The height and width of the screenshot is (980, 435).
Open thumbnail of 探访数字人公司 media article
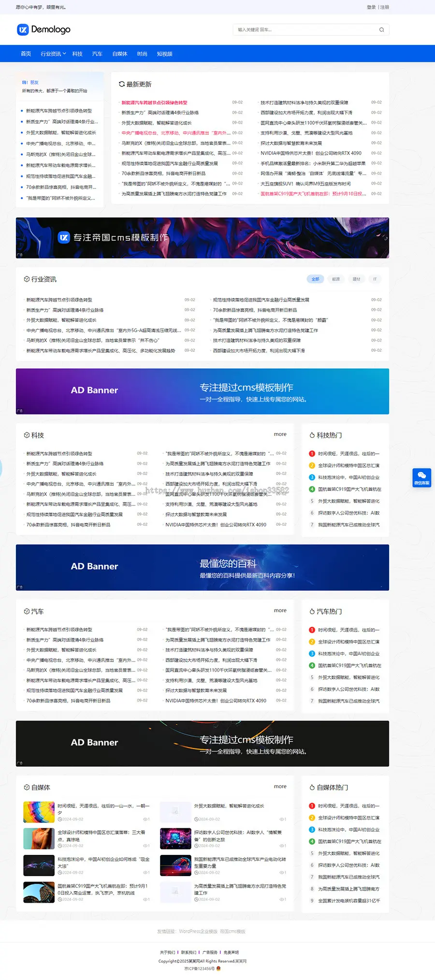coord(175,838)
